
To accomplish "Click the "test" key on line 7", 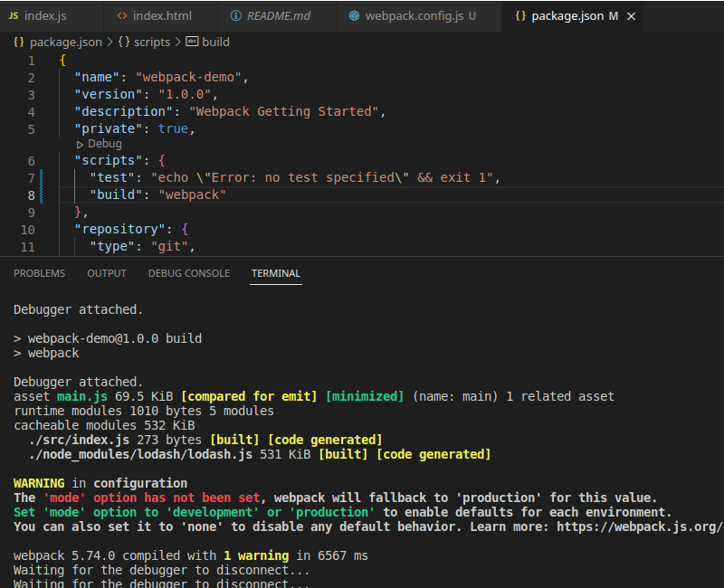I will coord(112,177).
